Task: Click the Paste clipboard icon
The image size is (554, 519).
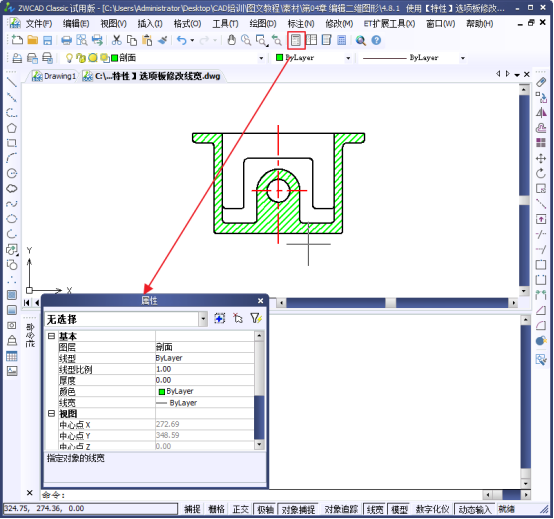Action: pos(147,40)
